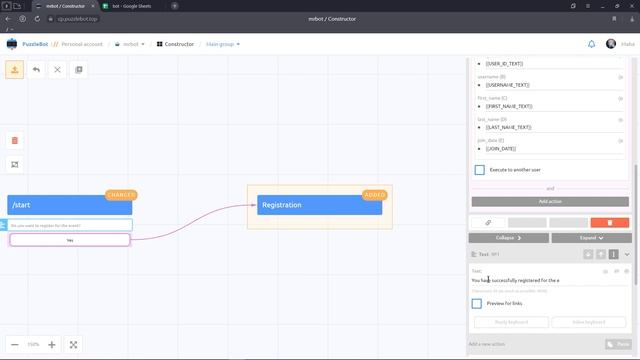Click the select-area icon below the trash
The image size is (640, 360).
[15, 164]
